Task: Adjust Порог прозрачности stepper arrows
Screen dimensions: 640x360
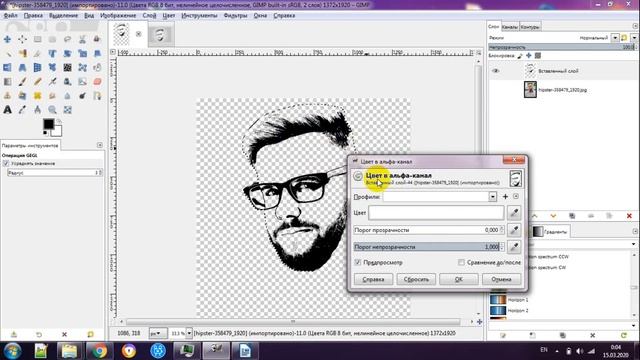Action: [502, 230]
